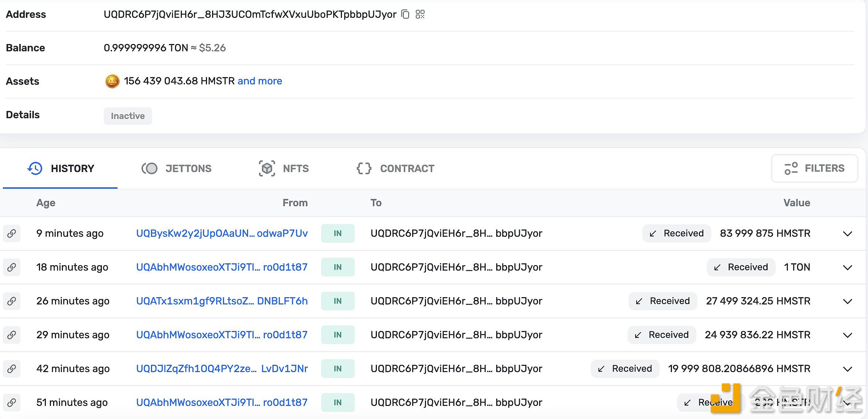The image size is (868, 419).
Task: Click the Filters sliders icon
Action: click(x=791, y=168)
